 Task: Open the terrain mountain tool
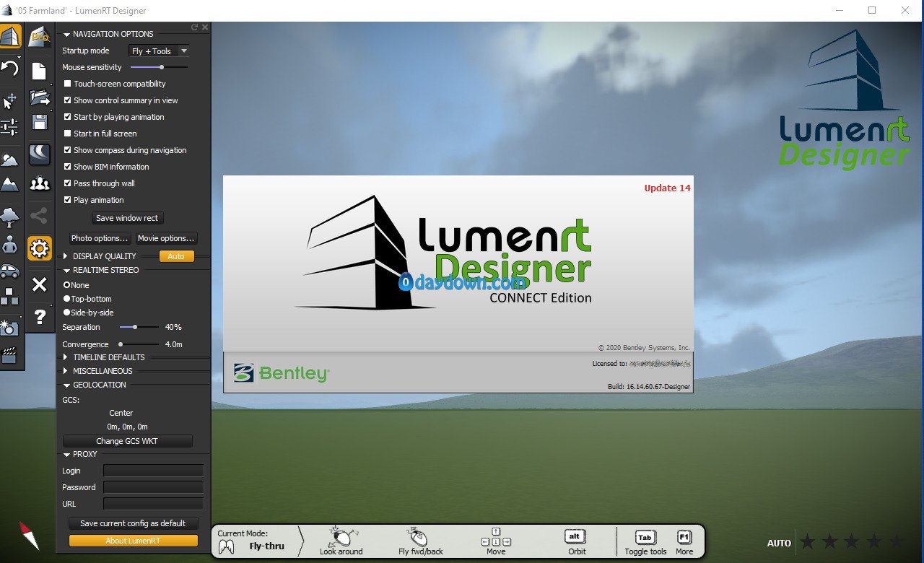[x=9, y=184]
